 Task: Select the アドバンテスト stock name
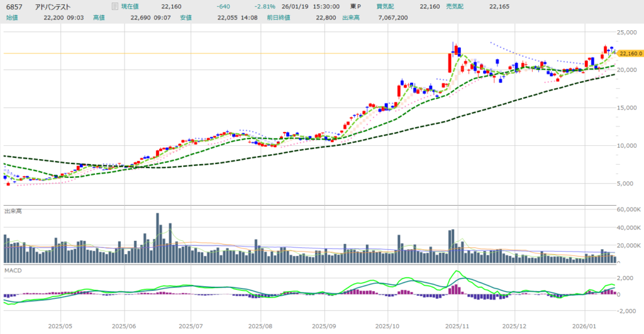coord(55,6)
